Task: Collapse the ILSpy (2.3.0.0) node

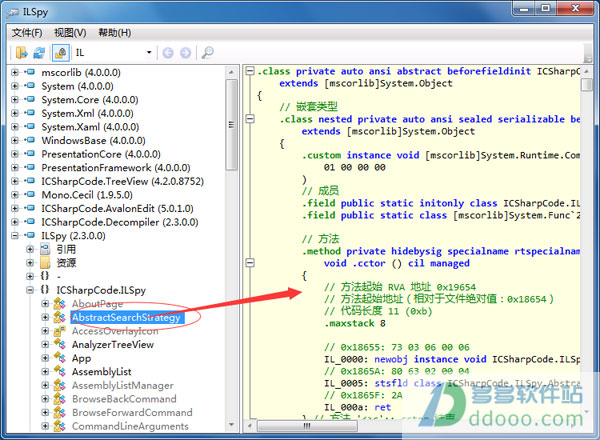Action: pos(15,235)
